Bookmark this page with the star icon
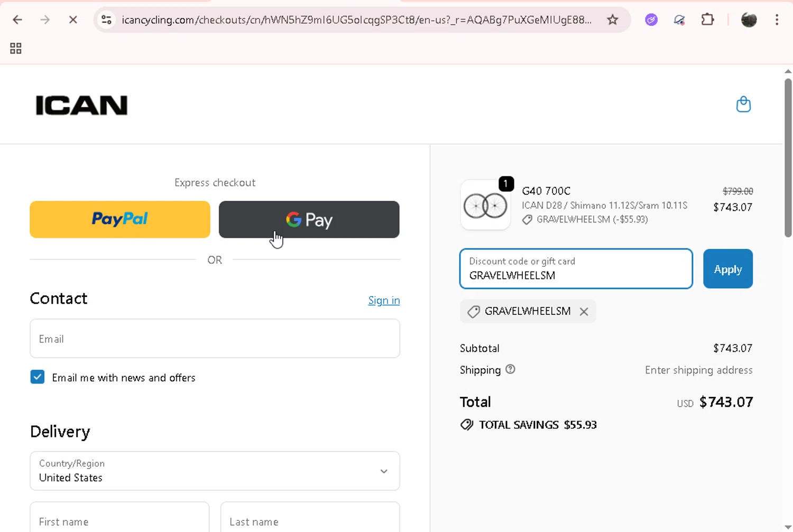 pyautogui.click(x=612, y=20)
